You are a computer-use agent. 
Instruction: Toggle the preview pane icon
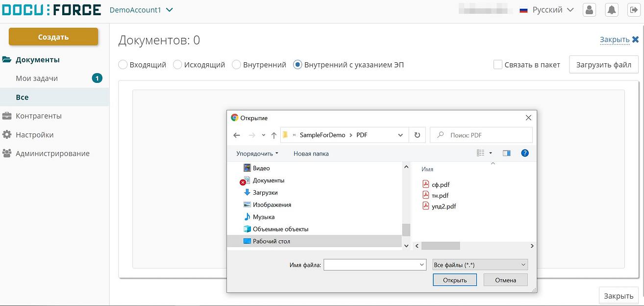click(x=506, y=153)
